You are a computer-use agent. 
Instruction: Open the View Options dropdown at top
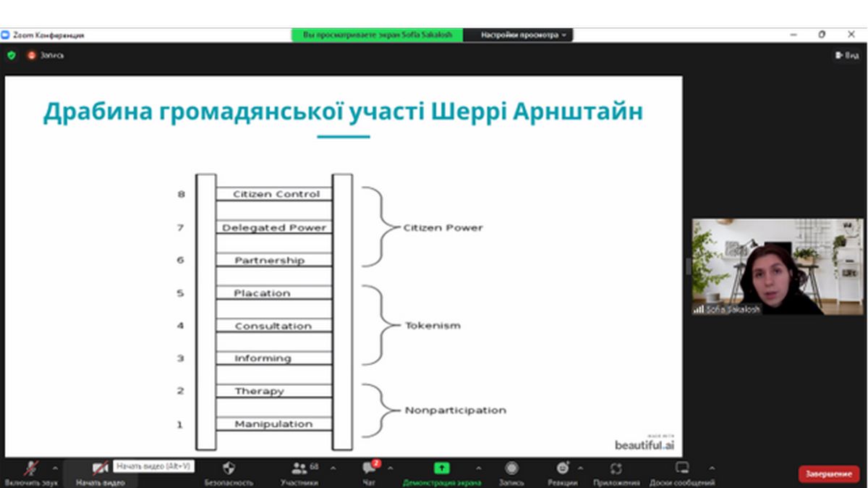pos(518,35)
